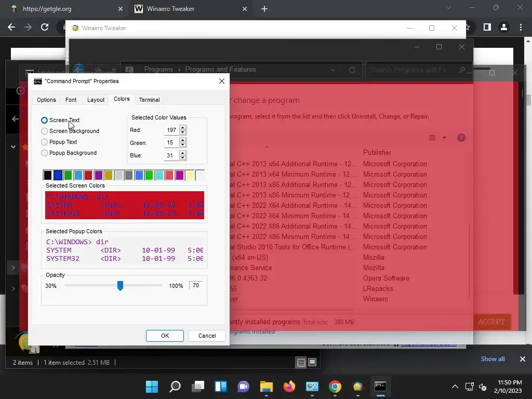
Task: Sort the list by the Publisher column
Action: tap(377, 152)
